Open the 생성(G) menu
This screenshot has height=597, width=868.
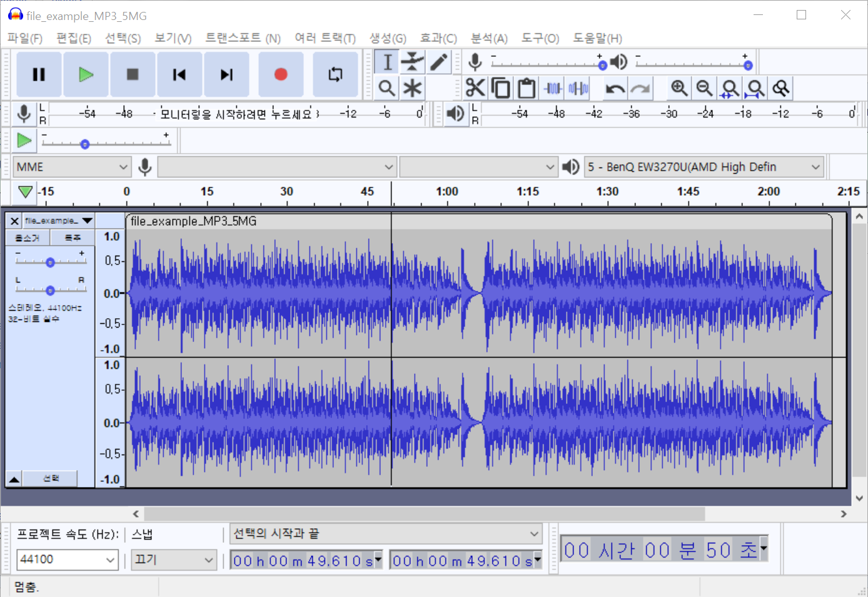[388, 38]
